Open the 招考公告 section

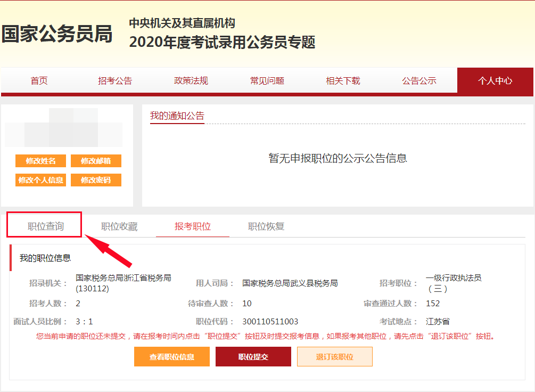pos(116,81)
